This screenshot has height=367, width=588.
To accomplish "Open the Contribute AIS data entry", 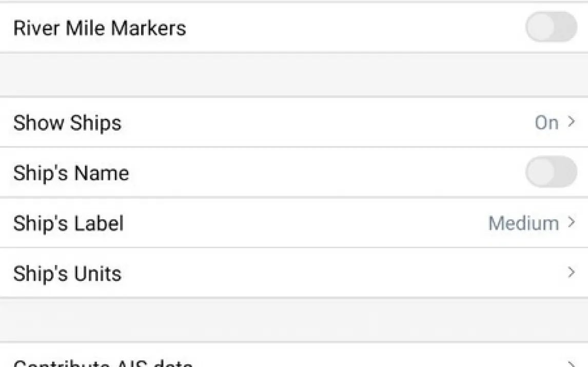I will pyautogui.click(x=103, y=363).
